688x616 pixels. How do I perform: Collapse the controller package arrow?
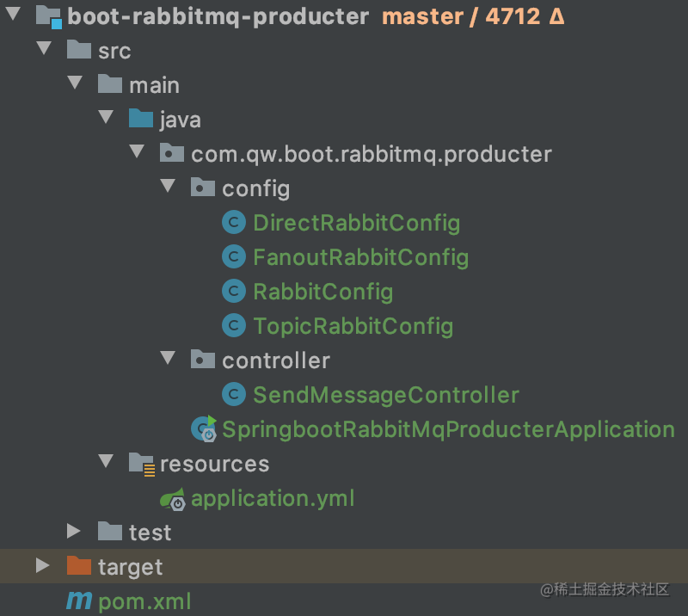click(168, 359)
